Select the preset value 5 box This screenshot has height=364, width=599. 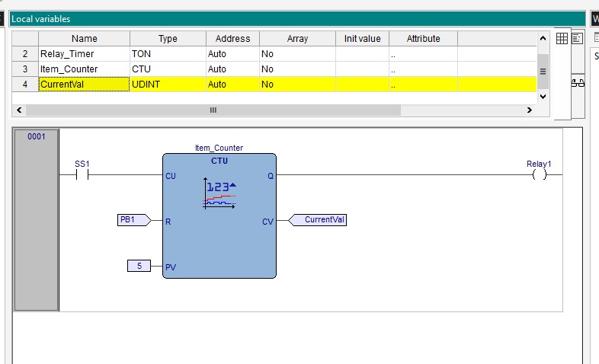pos(139,266)
